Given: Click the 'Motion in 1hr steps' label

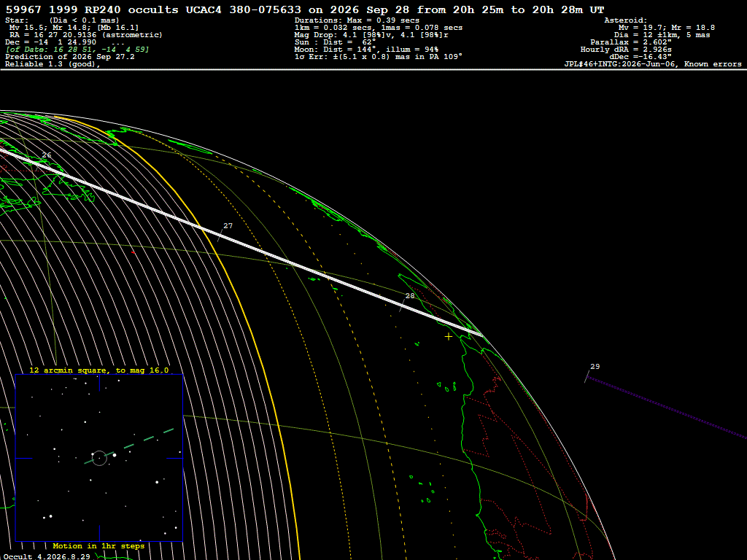Looking at the screenshot, I should coord(98,545).
